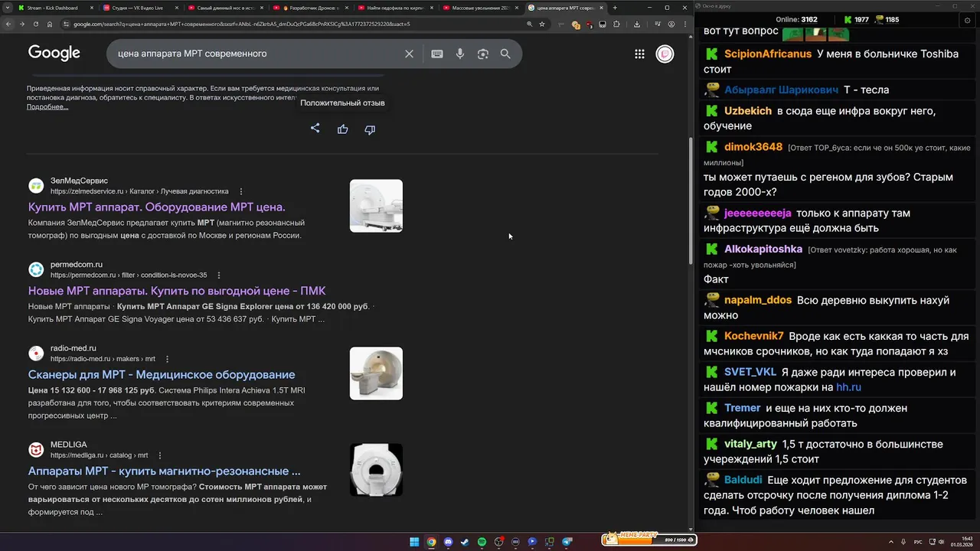Open the page zoom indicator in address bar
This screenshot has width=980, height=551.
pyautogui.click(x=529, y=24)
